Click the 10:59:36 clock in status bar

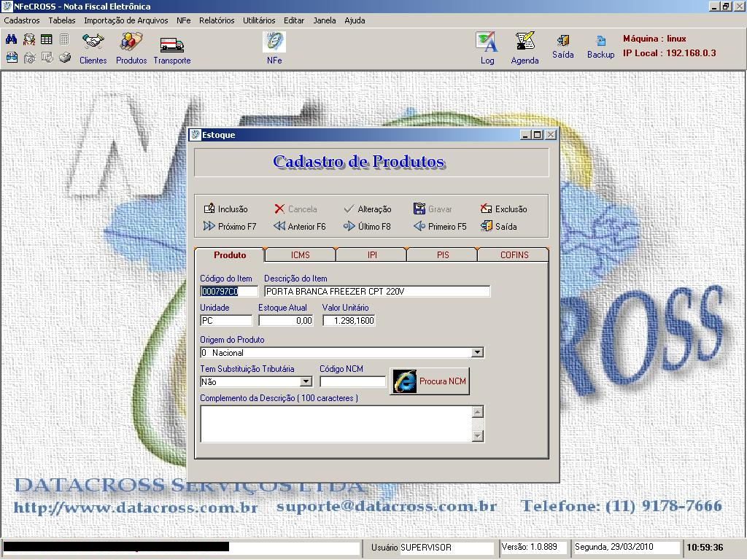(x=705, y=547)
